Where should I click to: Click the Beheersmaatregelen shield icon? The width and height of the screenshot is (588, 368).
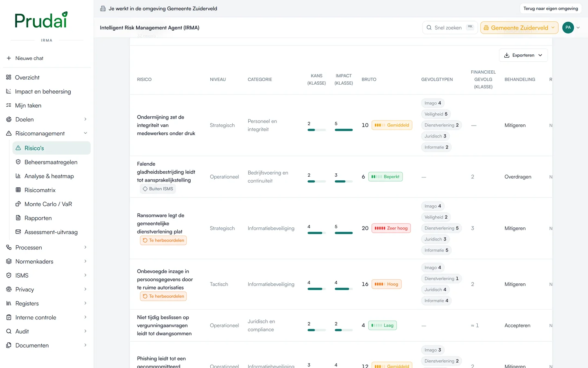(18, 162)
